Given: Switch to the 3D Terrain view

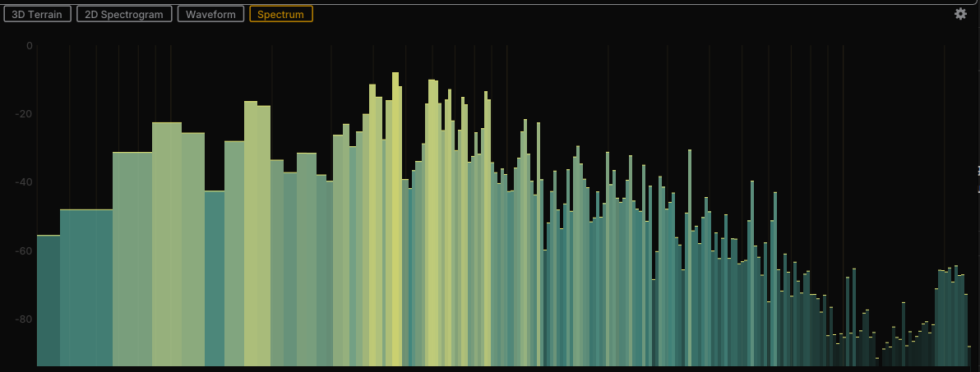Looking at the screenshot, I should tap(38, 14).
